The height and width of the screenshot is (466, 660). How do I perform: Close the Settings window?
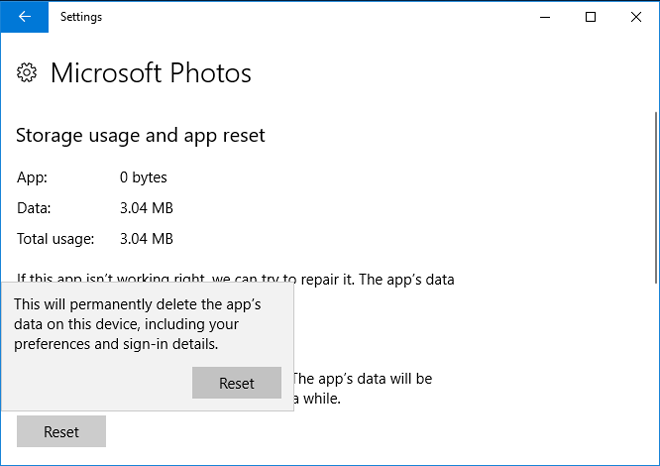[636, 17]
